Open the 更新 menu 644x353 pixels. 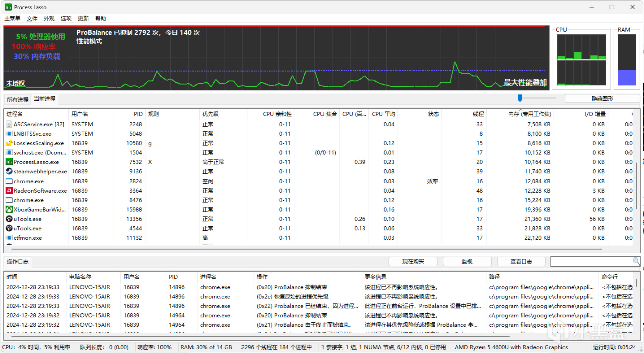pos(84,18)
